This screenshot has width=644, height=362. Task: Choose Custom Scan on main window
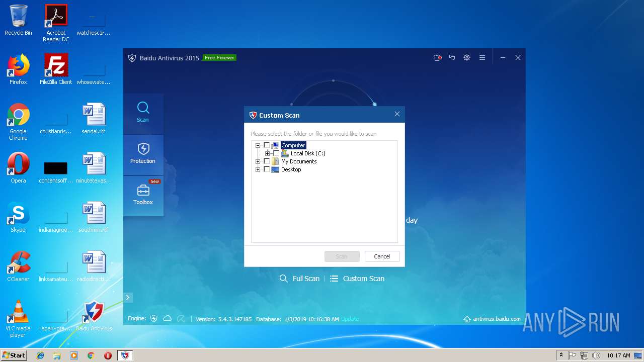point(357,279)
